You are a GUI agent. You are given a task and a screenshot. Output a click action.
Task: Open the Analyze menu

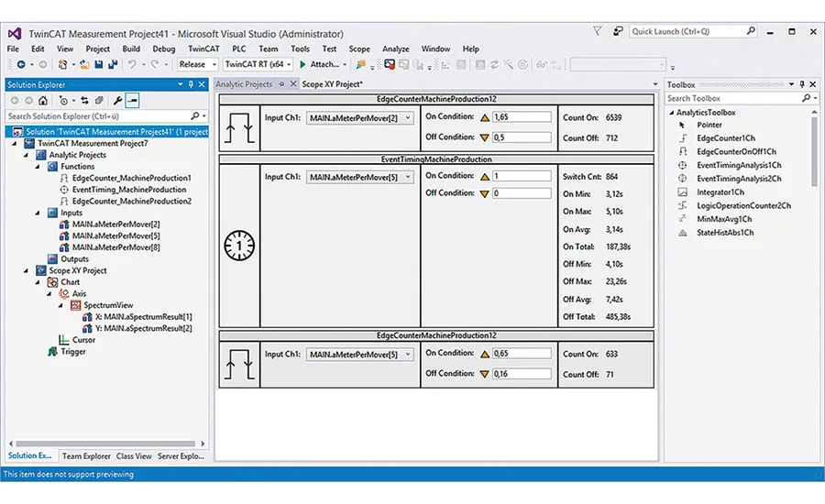pyautogui.click(x=396, y=49)
